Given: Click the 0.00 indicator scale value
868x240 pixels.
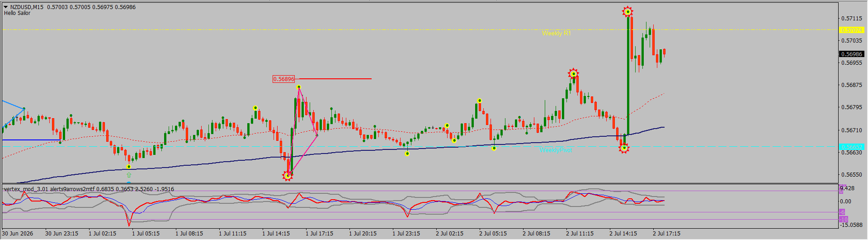Looking at the screenshot, I should pos(845,202).
